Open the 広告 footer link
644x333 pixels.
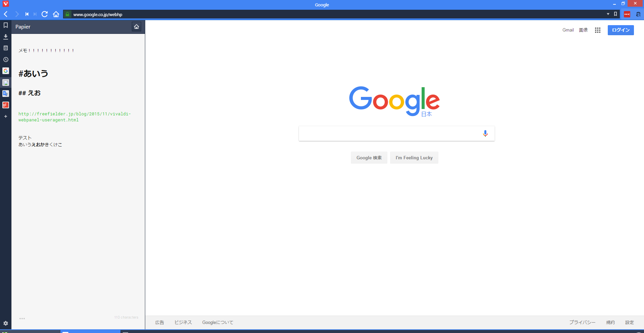click(160, 322)
